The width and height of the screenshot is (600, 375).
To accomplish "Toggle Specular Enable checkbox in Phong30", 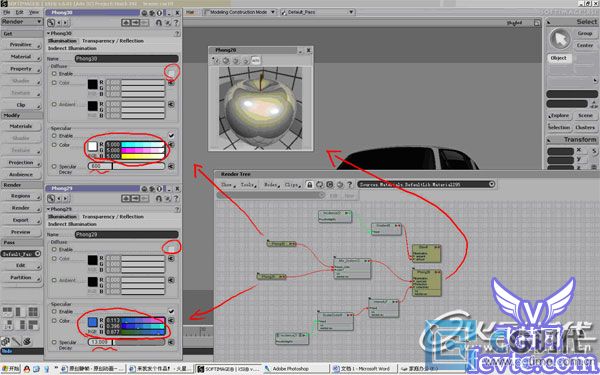I will (x=171, y=135).
